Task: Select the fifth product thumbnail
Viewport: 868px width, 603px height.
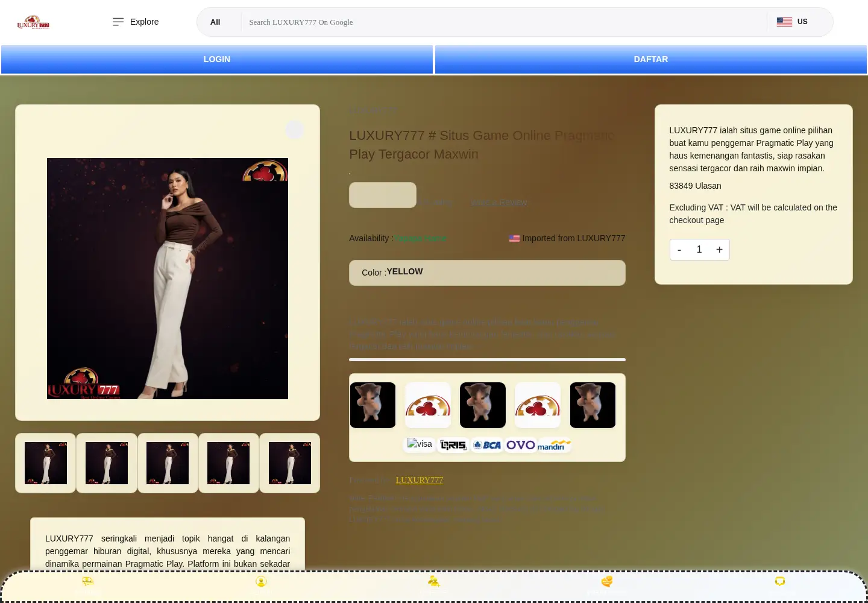Action: 290,463
